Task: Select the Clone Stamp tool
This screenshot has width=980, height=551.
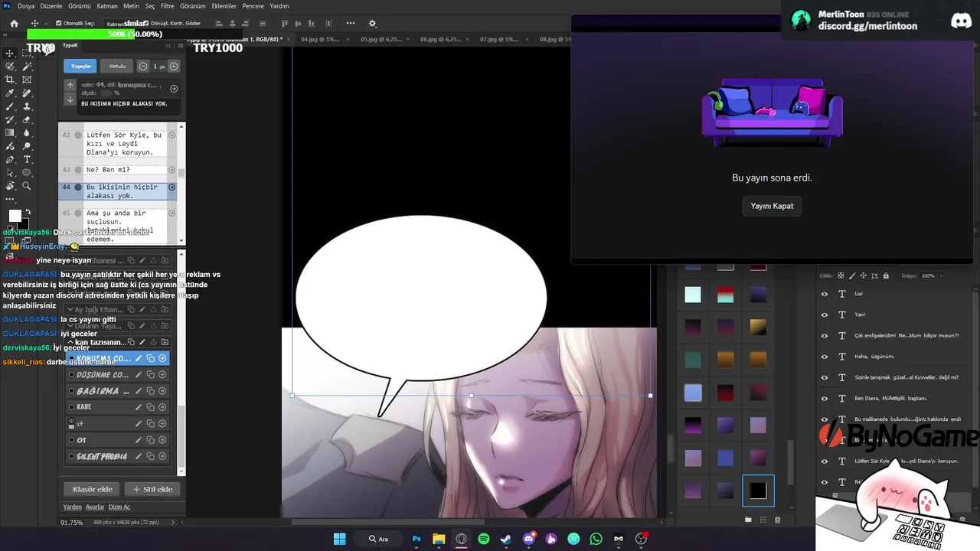Action: (27, 106)
